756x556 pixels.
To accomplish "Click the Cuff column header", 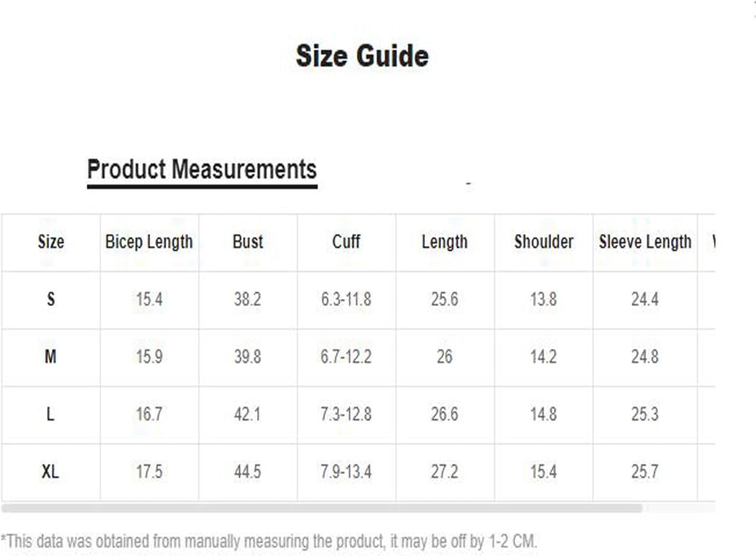I will (x=346, y=242).
